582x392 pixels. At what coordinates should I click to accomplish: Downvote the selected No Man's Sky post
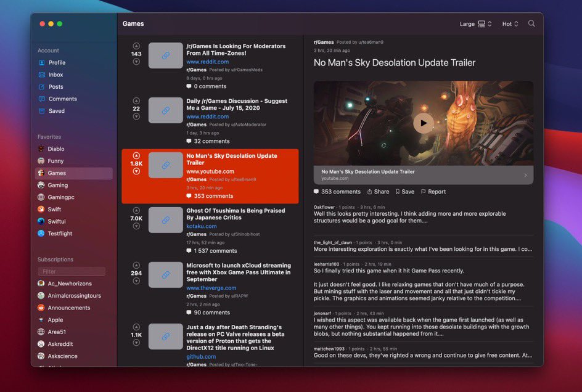[136, 171]
